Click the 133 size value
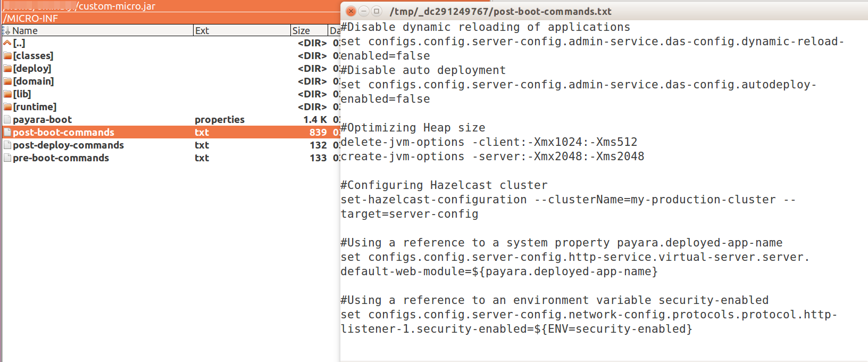Screen dimensions: 868x362 [x=318, y=158]
